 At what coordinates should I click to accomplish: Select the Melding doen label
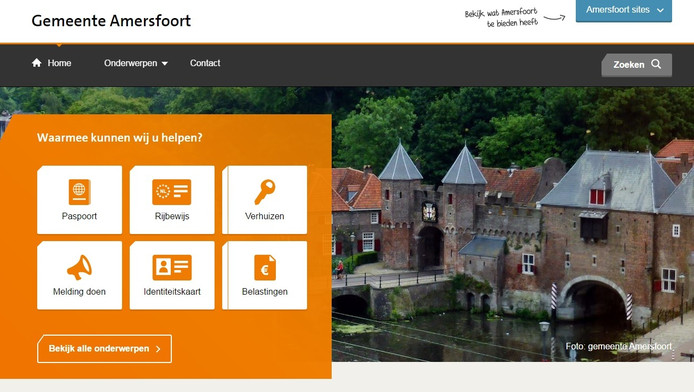(79, 292)
